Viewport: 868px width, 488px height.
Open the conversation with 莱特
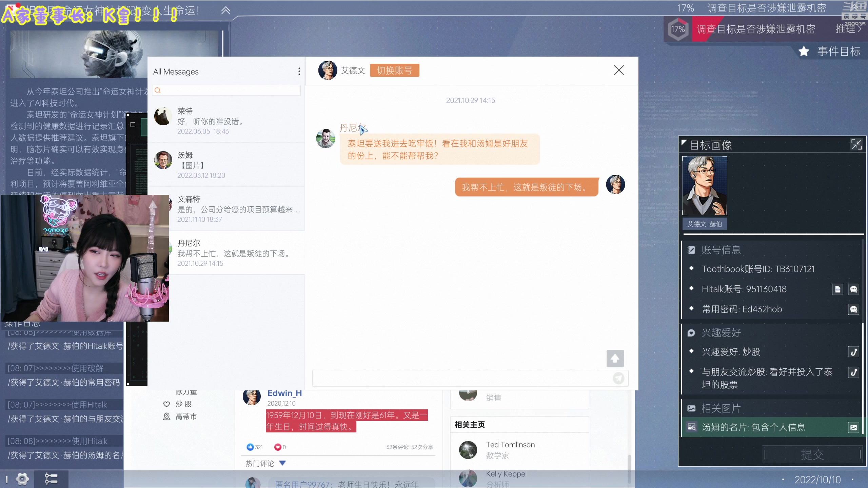226,121
